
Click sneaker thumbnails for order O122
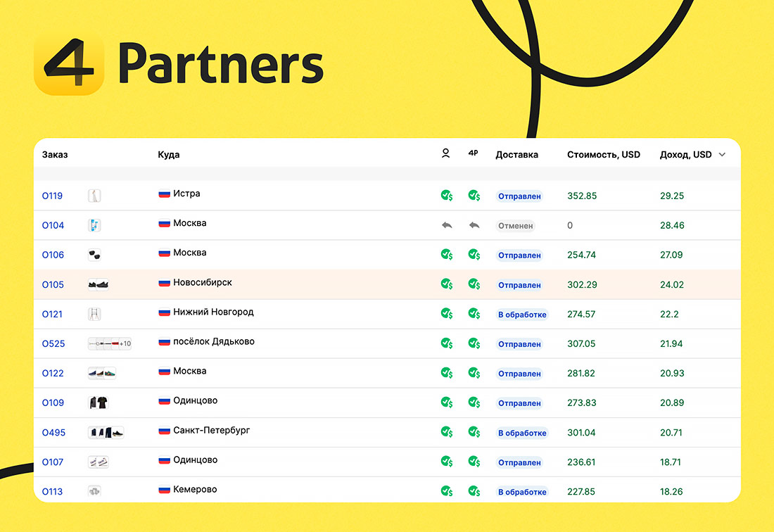pos(101,374)
